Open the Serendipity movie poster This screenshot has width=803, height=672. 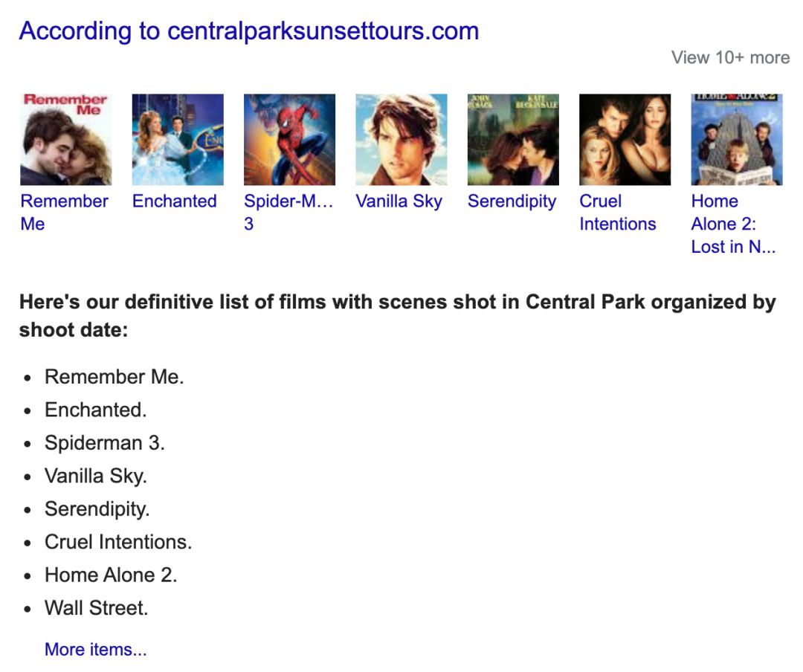tap(513, 139)
